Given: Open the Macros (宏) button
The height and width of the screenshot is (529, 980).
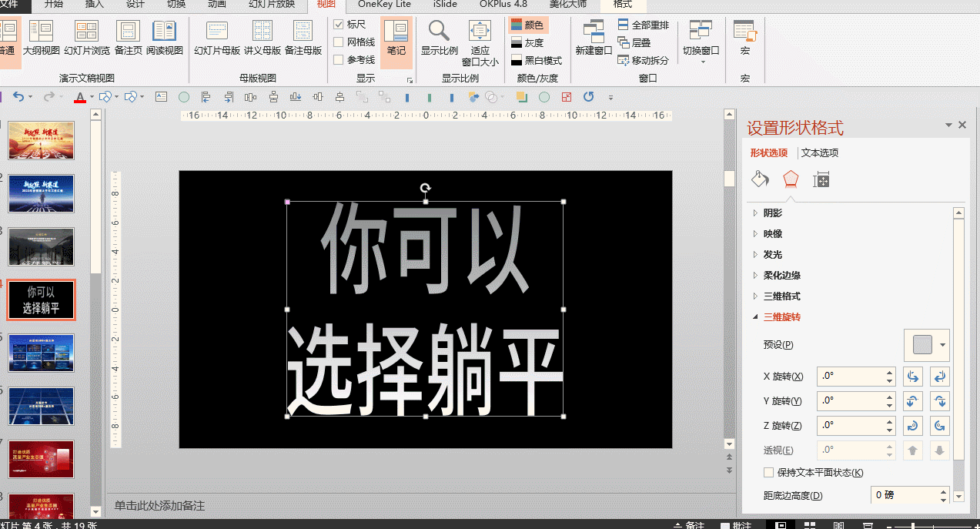Looking at the screenshot, I should [744, 38].
